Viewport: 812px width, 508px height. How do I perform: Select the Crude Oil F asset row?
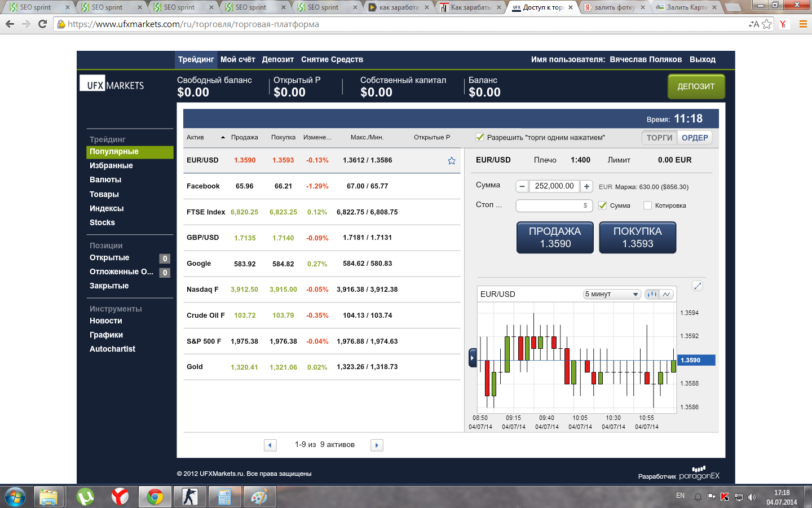(x=322, y=316)
